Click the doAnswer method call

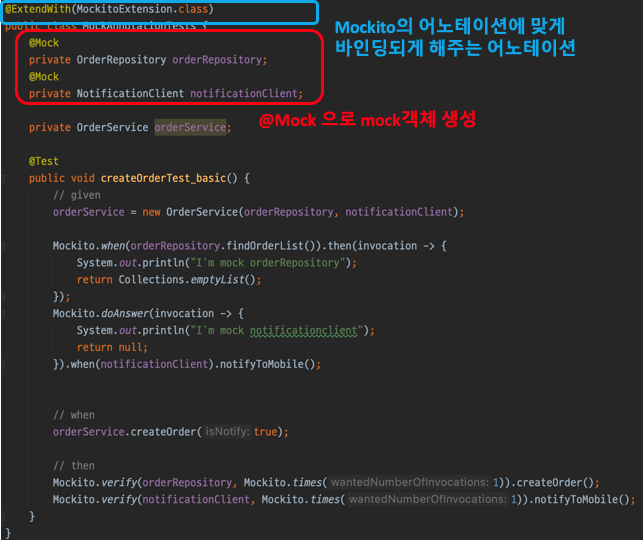(x=125, y=313)
